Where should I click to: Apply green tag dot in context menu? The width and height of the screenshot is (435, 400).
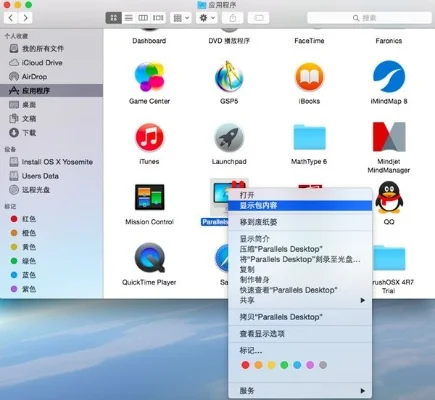pyautogui.click(x=284, y=365)
